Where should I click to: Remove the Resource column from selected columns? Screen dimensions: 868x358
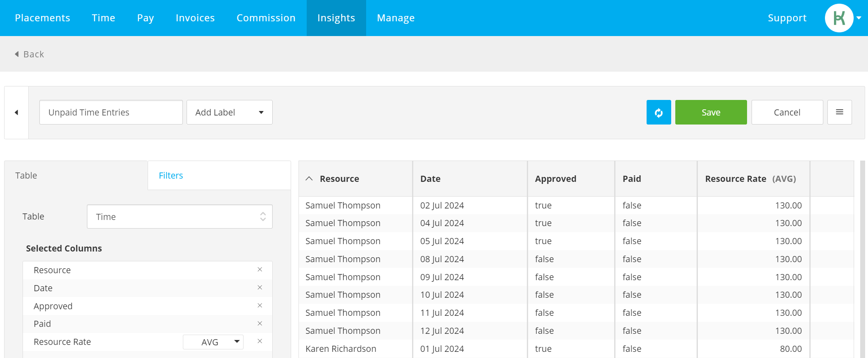tap(260, 270)
